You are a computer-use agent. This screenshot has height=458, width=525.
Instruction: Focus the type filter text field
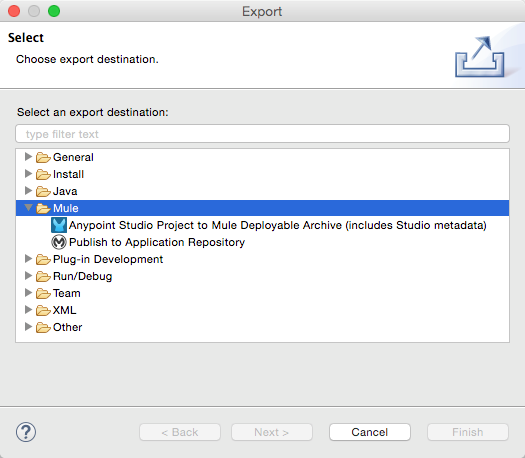tap(262, 134)
